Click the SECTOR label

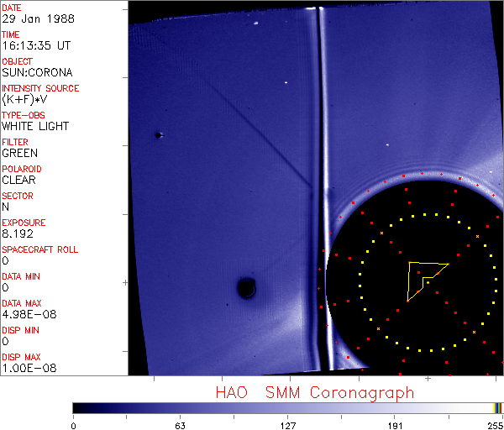coord(18,196)
